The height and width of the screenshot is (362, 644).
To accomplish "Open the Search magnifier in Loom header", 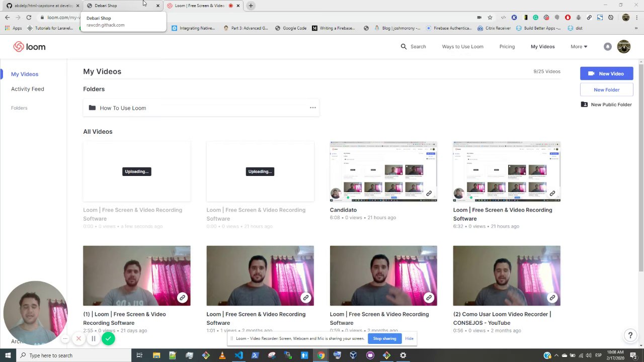I will pyautogui.click(x=404, y=46).
